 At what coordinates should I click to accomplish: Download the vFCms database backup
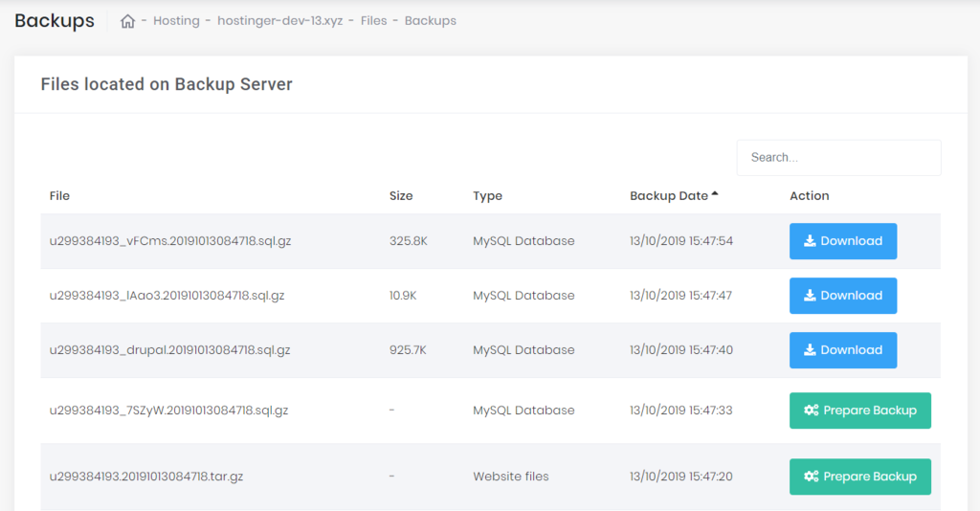[x=842, y=241]
